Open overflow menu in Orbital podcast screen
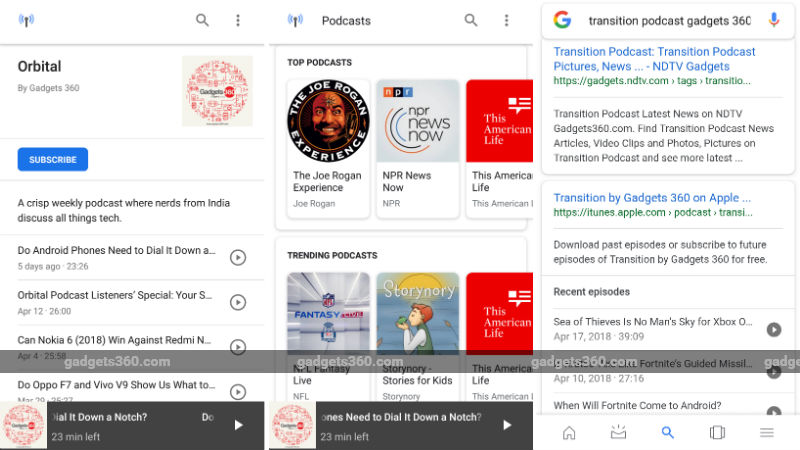 238,20
